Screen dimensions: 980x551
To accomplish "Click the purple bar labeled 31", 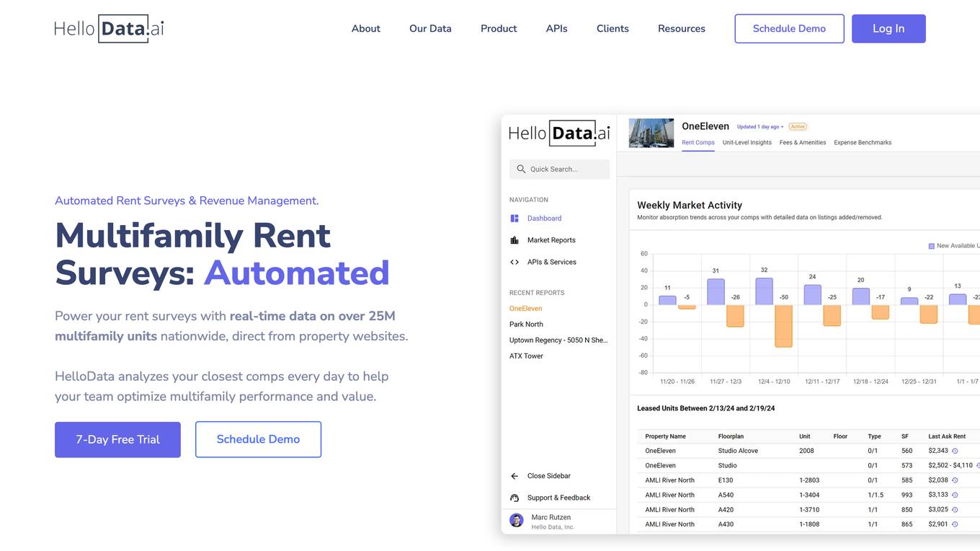I will tap(716, 292).
